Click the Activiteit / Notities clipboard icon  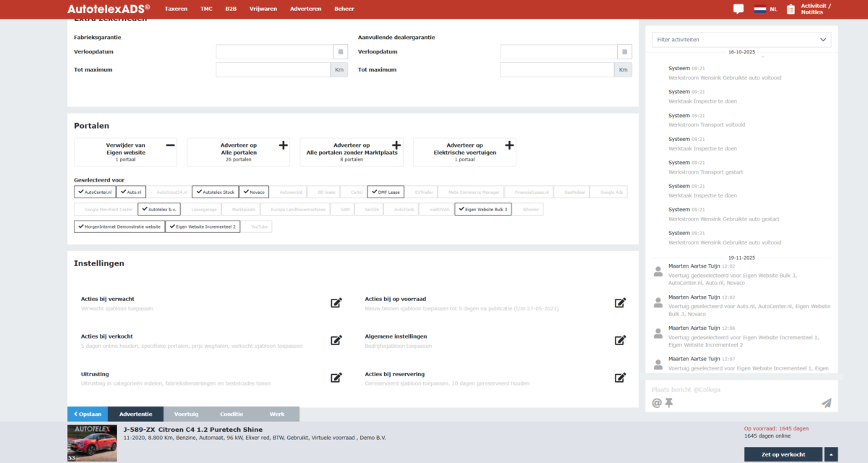(791, 9)
